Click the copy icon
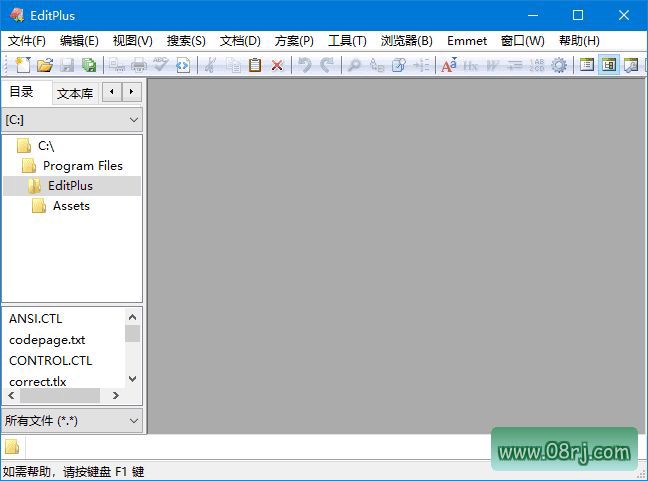 233,65
